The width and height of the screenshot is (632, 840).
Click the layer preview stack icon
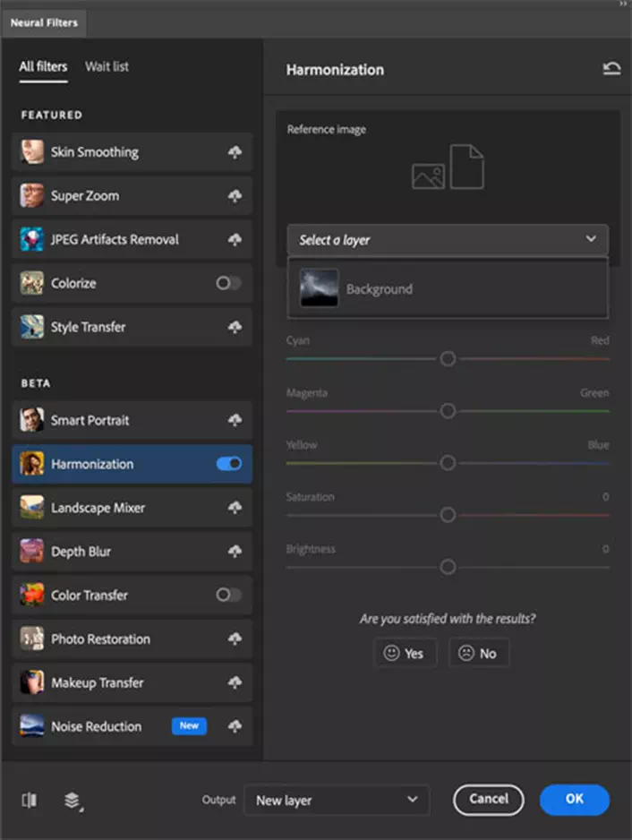click(73, 801)
